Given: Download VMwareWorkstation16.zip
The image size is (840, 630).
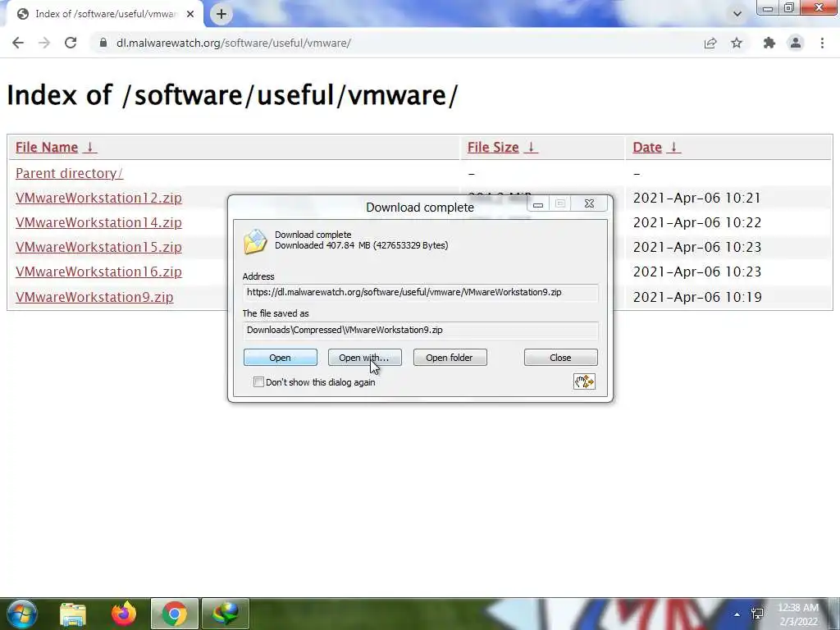Looking at the screenshot, I should (98, 272).
